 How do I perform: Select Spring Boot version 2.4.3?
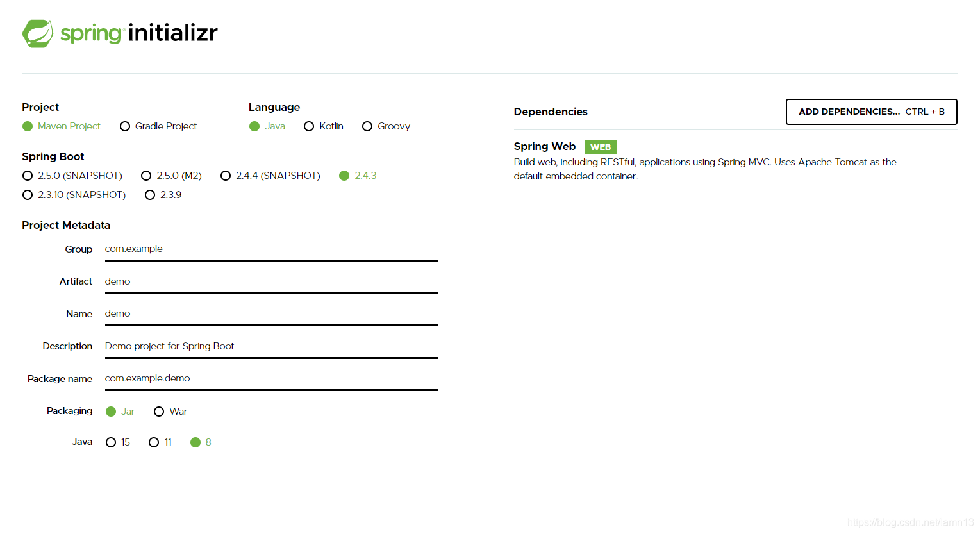(358, 176)
